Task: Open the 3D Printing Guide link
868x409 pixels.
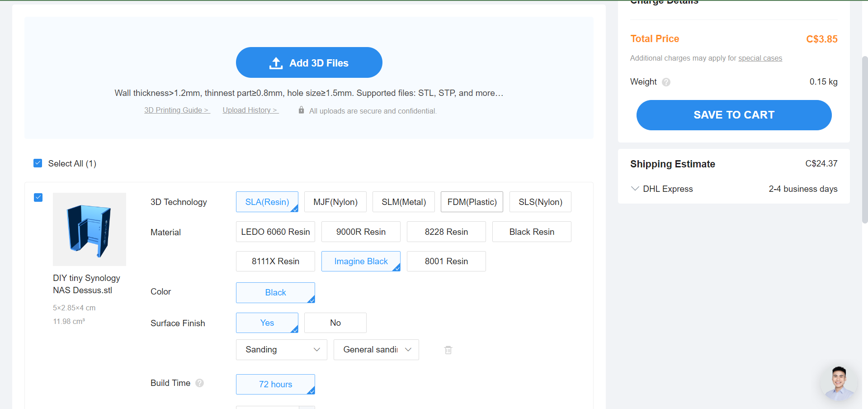Action: [x=177, y=110]
